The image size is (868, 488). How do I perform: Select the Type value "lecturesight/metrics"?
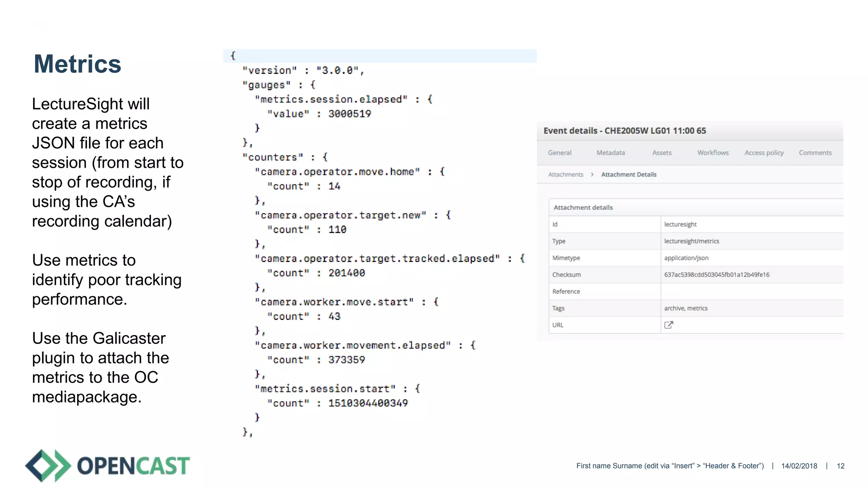[x=692, y=241]
